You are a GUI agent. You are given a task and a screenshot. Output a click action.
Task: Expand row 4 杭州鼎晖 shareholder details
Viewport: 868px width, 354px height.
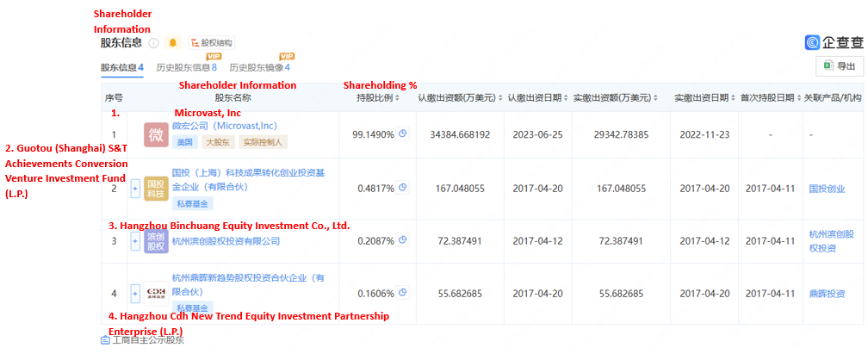(134, 294)
